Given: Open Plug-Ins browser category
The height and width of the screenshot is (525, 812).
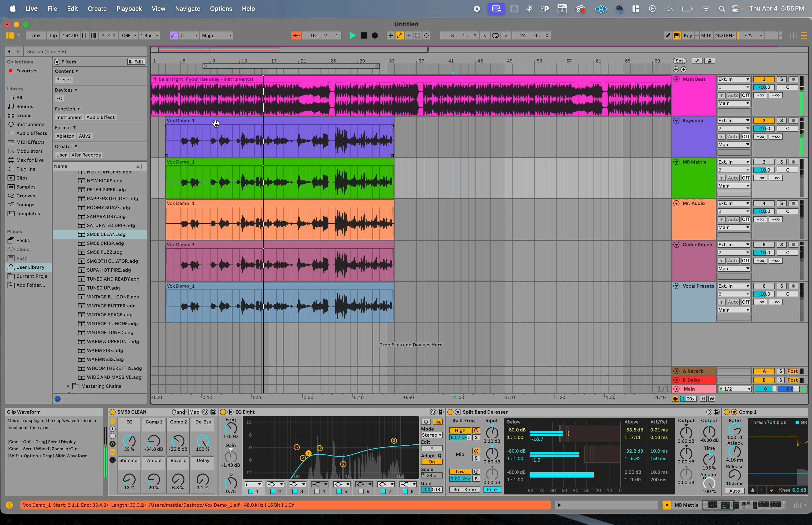Looking at the screenshot, I should [x=26, y=169].
